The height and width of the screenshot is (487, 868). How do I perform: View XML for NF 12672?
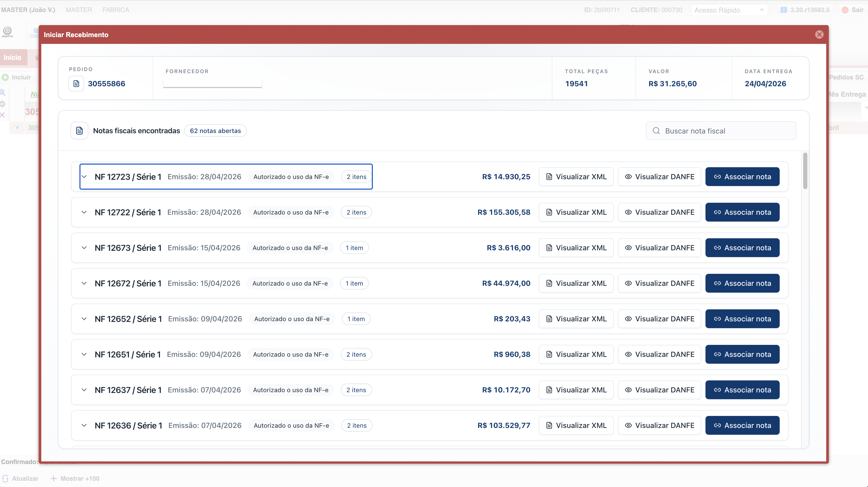[x=576, y=283]
